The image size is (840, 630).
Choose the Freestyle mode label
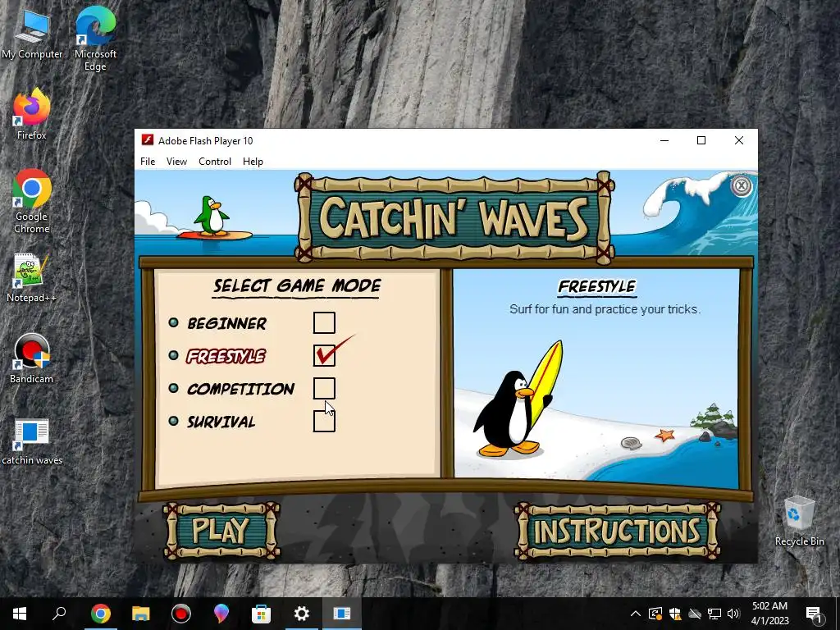pos(226,356)
